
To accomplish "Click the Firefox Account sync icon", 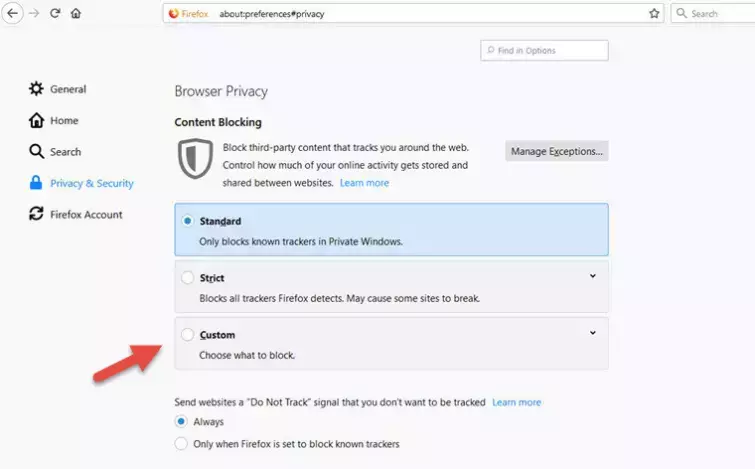I will (x=37, y=214).
